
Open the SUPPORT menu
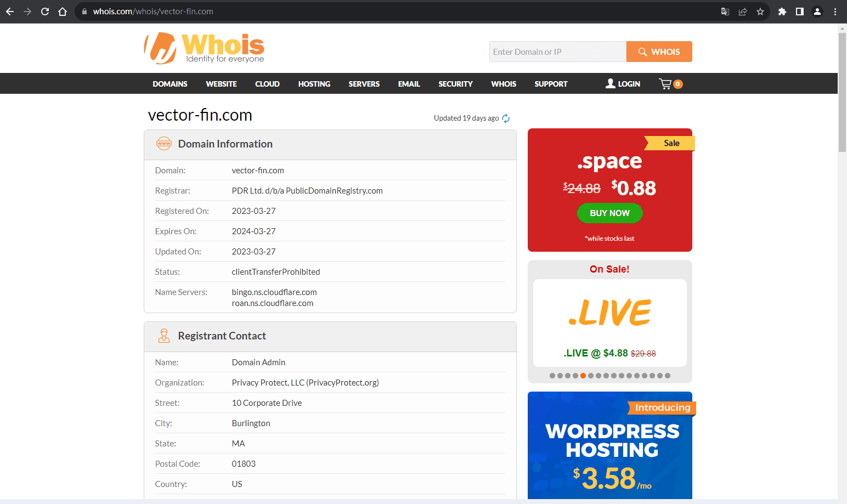pyautogui.click(x=551, y=84)
